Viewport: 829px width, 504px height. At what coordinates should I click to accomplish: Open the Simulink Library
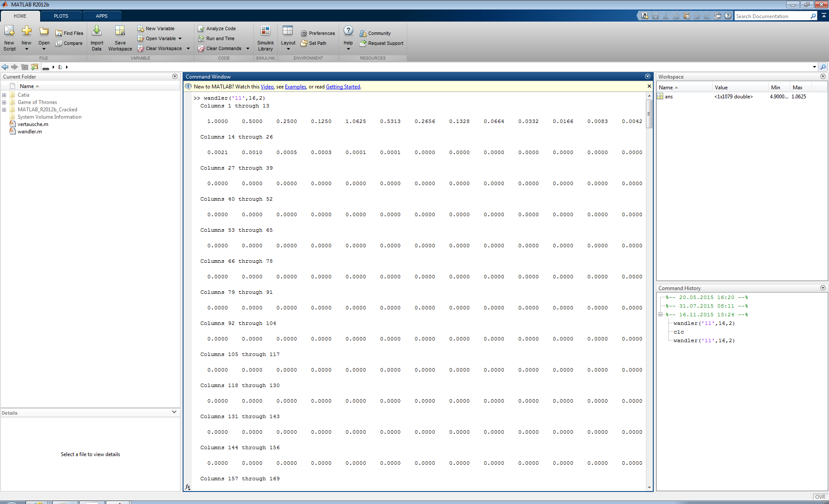(x=266, y=31)
